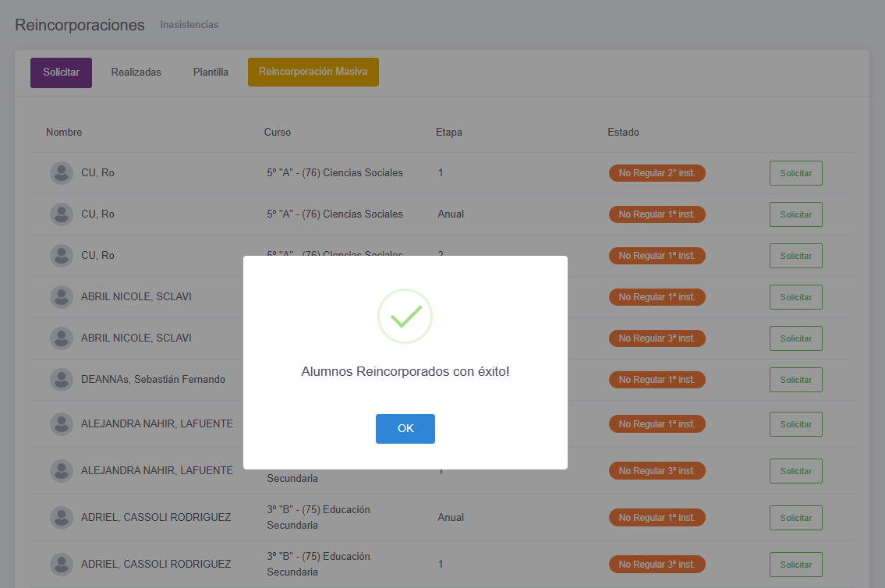Screen dimensions: 885x588
Task: Click avatar of ADRIEL, CASSOLI RODRIGUEZ Anual row
Action: point(62,518)
